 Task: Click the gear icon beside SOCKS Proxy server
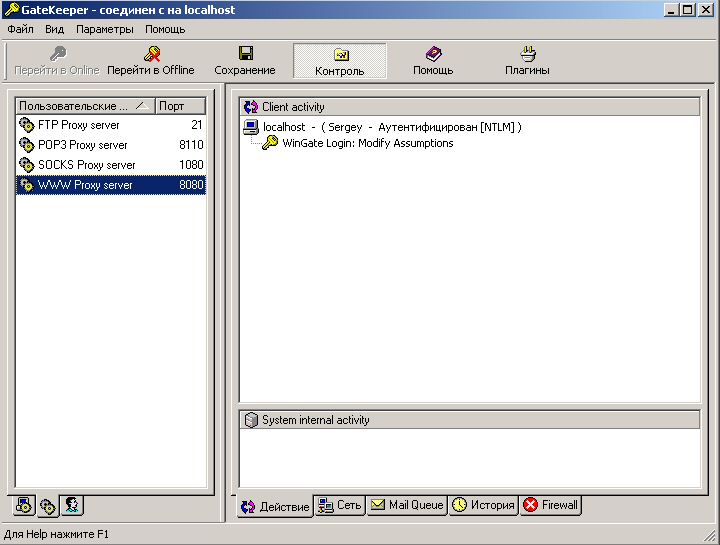pos(27,165)
